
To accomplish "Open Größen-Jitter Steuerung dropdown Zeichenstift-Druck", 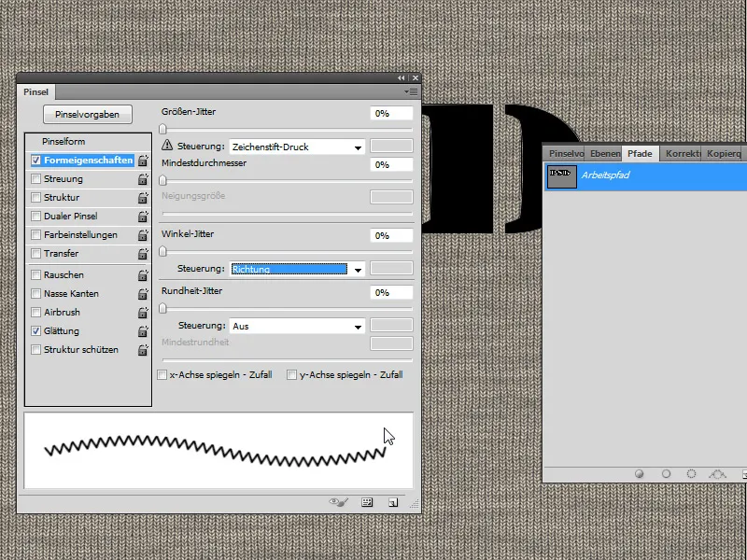I will (x=297, y=147).
